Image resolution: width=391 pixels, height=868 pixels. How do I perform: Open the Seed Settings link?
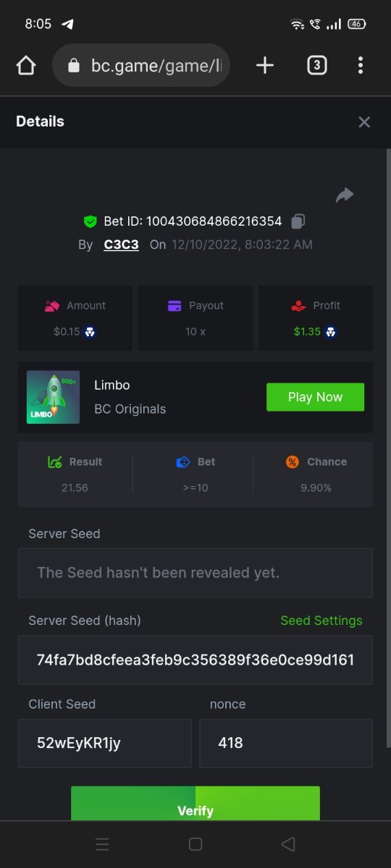click(321, 621)
